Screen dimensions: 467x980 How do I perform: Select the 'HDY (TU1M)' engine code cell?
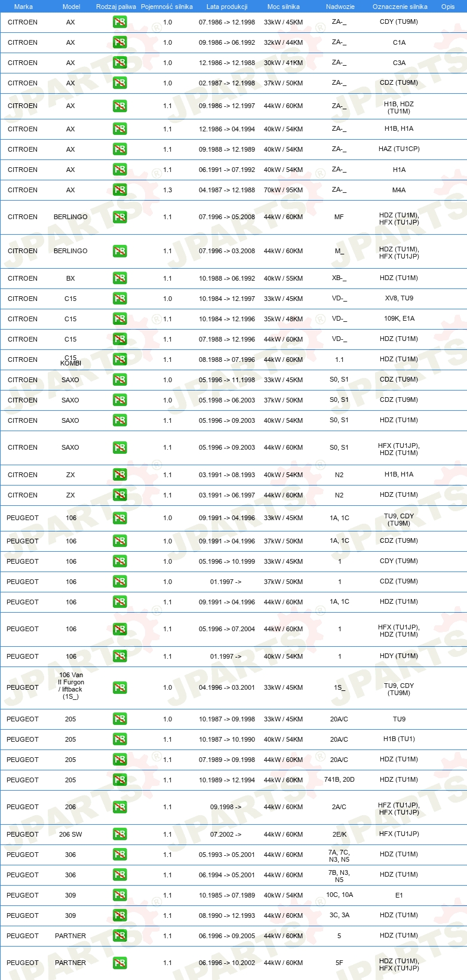tap(399, 656)
